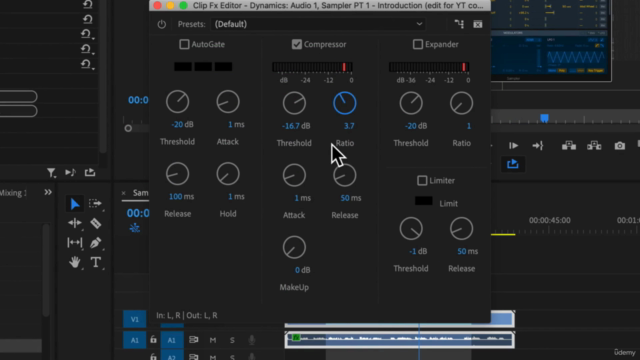
Task: Click the Compressor Ratio knob
Action: 345,103
